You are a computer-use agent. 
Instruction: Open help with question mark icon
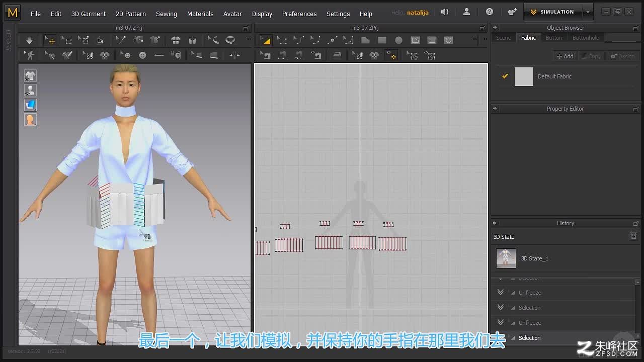(x=490, y=12)
